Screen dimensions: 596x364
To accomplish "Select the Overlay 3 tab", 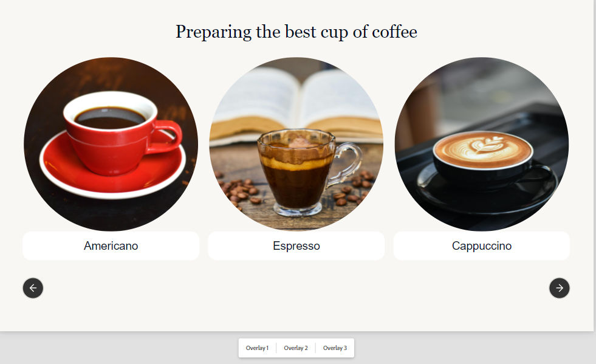I will tap(335, 348).
